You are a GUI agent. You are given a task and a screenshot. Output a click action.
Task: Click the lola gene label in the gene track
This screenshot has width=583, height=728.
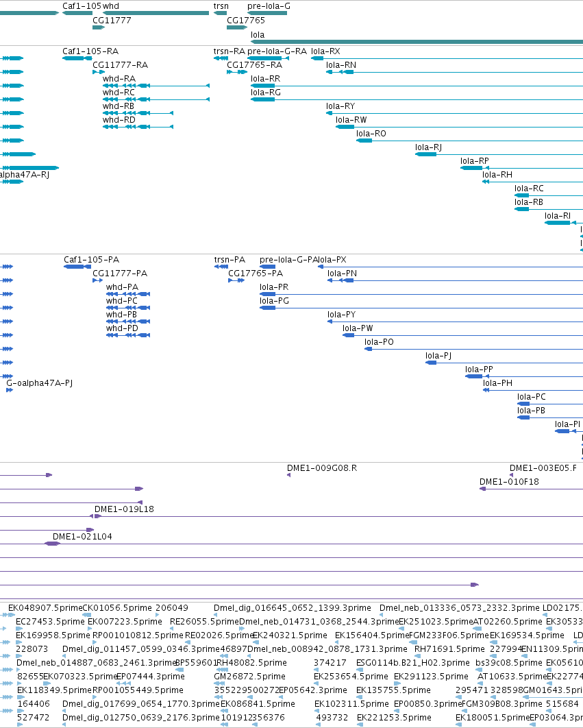coord(258,35)
